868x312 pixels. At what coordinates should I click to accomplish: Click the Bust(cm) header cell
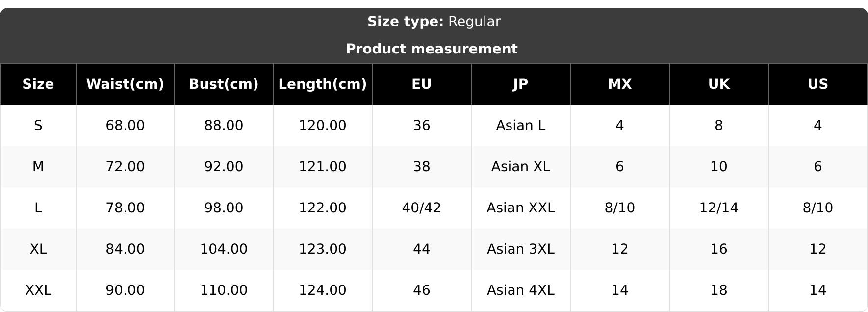224,84
